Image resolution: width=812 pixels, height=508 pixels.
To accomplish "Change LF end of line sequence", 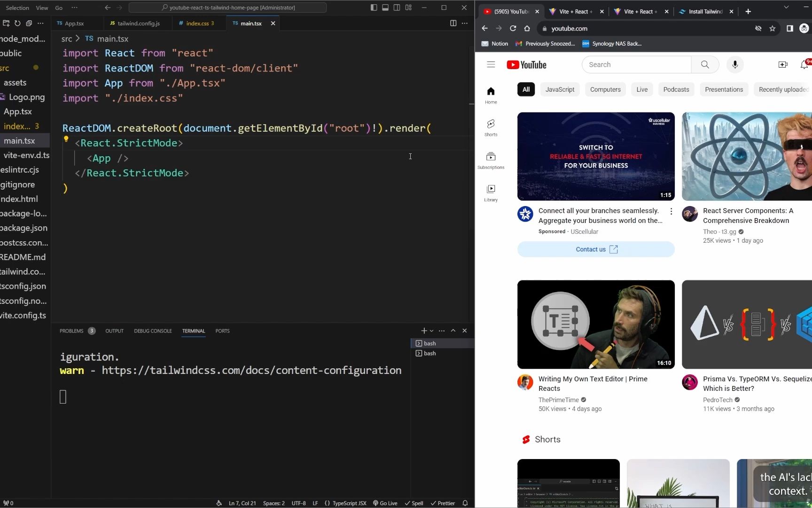I will pos(315,503).
